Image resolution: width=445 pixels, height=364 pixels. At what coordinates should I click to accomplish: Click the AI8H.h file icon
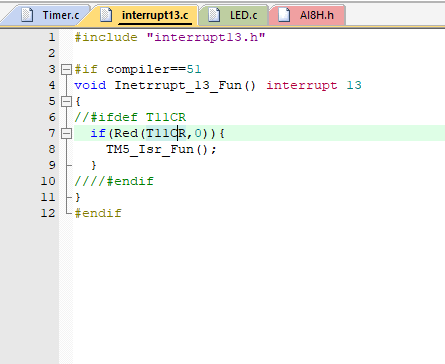(x=284, y=15)
